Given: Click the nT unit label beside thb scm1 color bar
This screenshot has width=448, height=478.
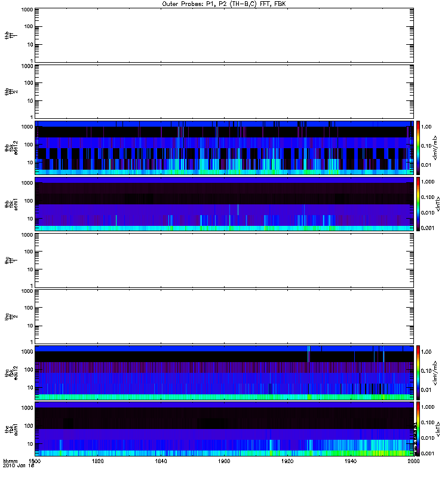Looking at the screenshot, I should click(438, 204).
